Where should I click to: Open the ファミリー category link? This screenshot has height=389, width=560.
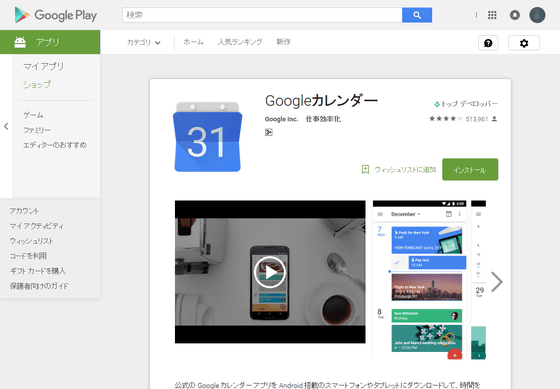[x=37, y=130]
